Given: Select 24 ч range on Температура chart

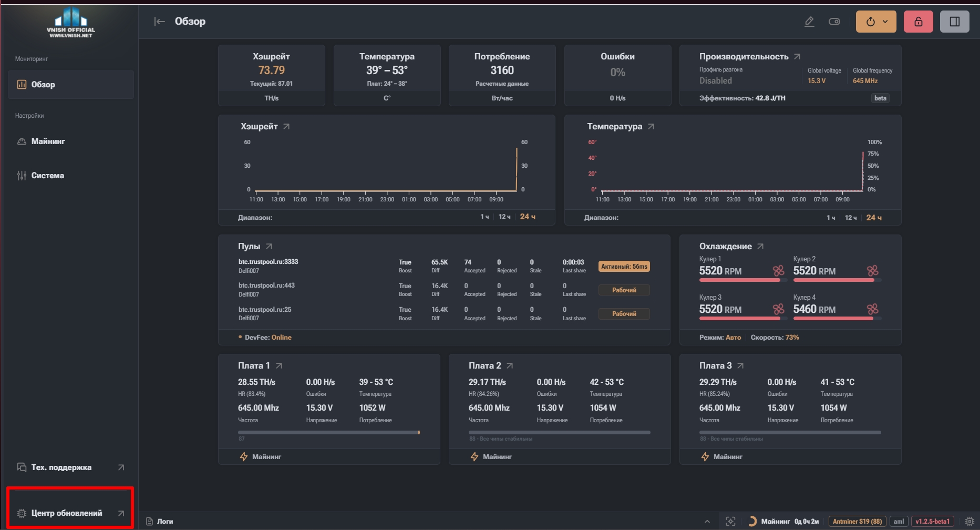Looking at the screenshot, I should (x=874, y=218).
